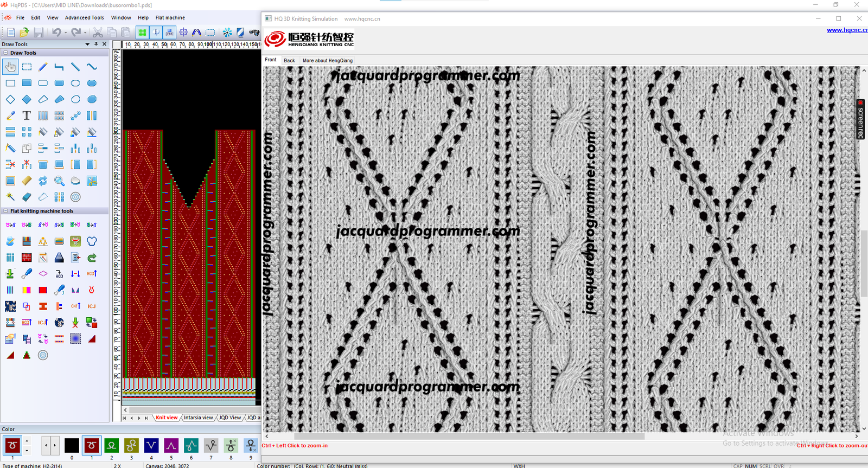Open the Flat machine menu

pyautogui.click(x=170, y=17)
